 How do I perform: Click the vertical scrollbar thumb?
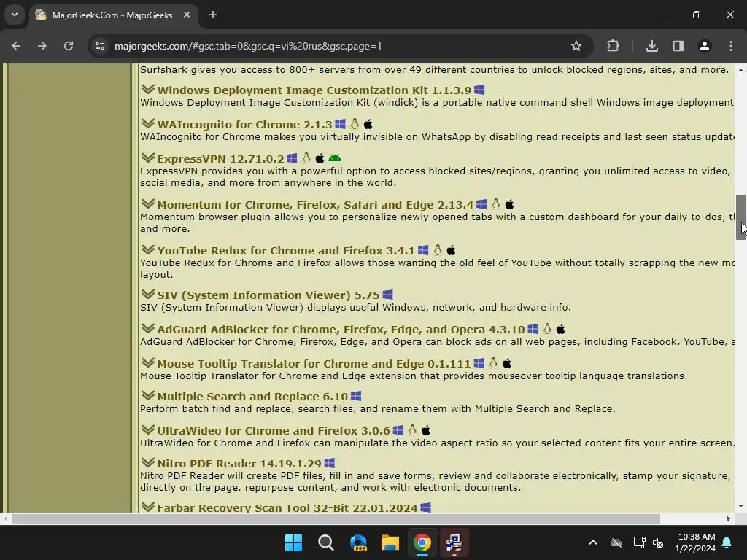point(740,217)
